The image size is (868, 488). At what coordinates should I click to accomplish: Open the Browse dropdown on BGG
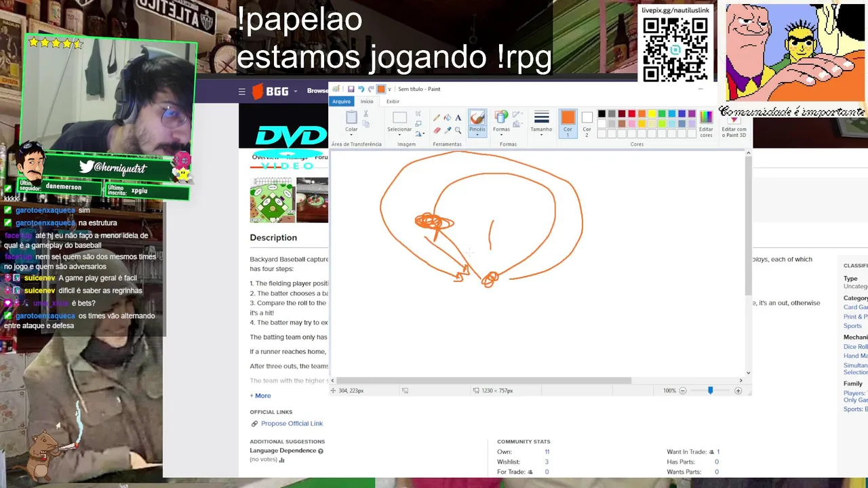coord(317,91)
